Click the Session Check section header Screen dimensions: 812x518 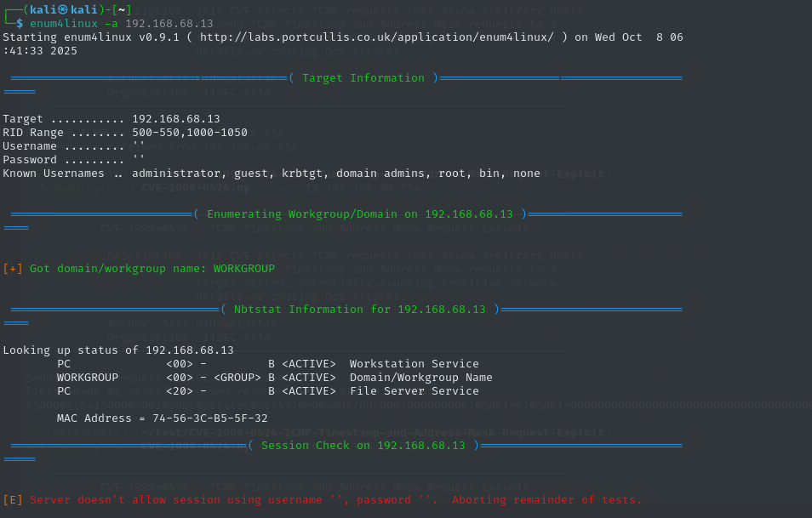click(363, 446)
